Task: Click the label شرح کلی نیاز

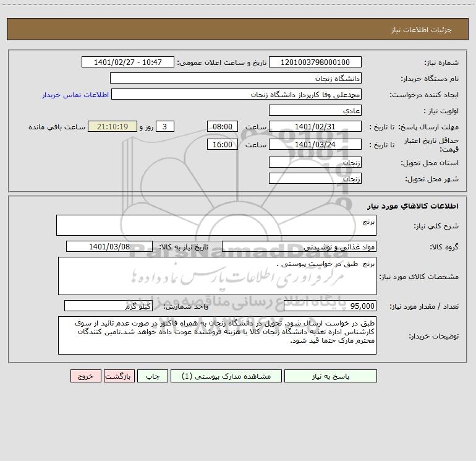Action: coord(436,226)
